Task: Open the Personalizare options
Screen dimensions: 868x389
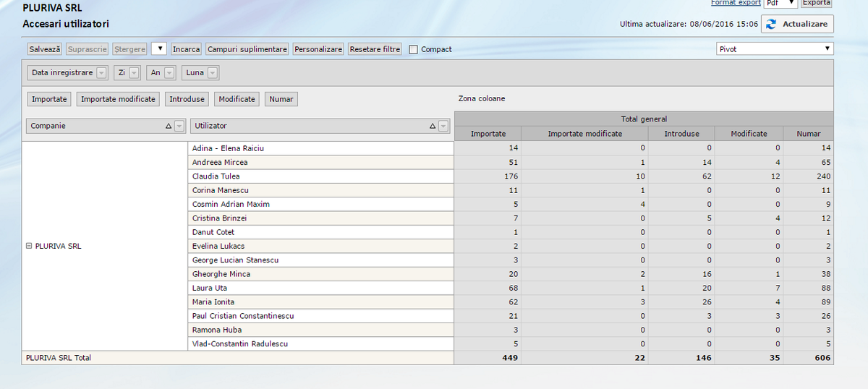Action: tap(318, 49)
